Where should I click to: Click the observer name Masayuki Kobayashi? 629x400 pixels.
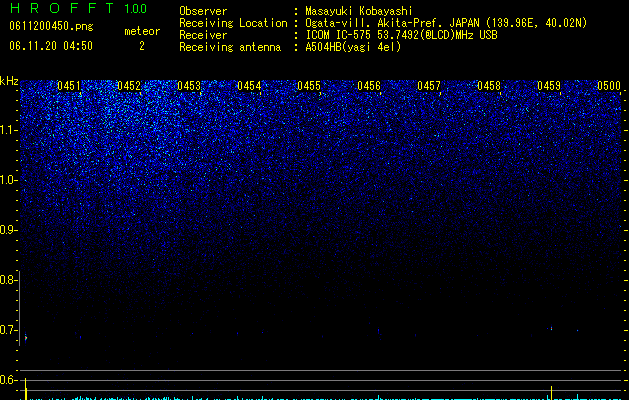(359, 11)
